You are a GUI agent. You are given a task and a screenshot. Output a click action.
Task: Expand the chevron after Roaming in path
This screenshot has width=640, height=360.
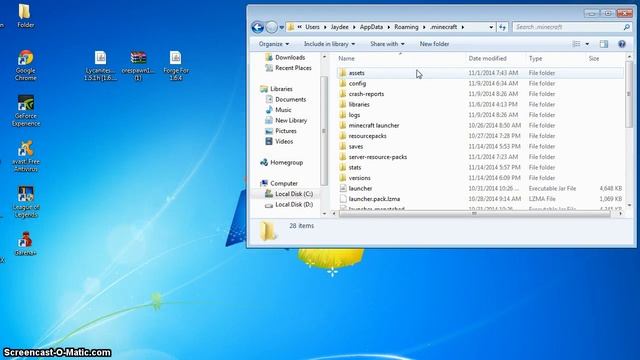424,27
